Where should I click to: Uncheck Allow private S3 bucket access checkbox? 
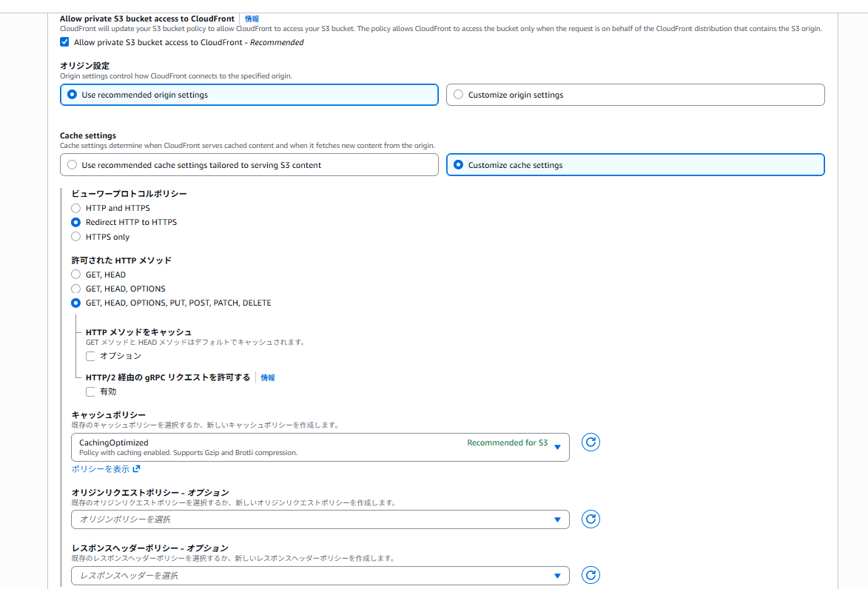pos(65,42)
